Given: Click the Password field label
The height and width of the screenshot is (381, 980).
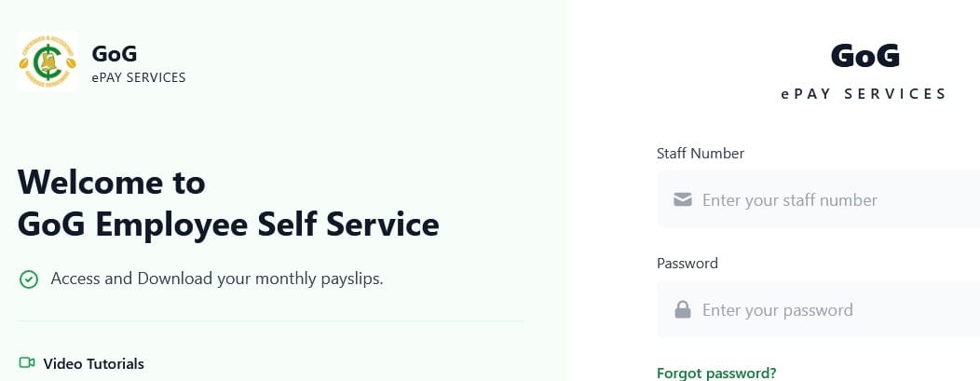Looking at the screenshot, I should click(687, 263).
